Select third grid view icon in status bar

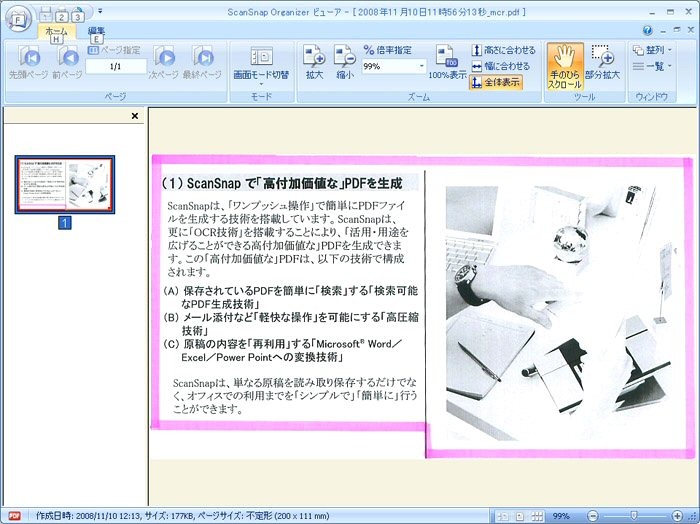(x=537, y=516)
